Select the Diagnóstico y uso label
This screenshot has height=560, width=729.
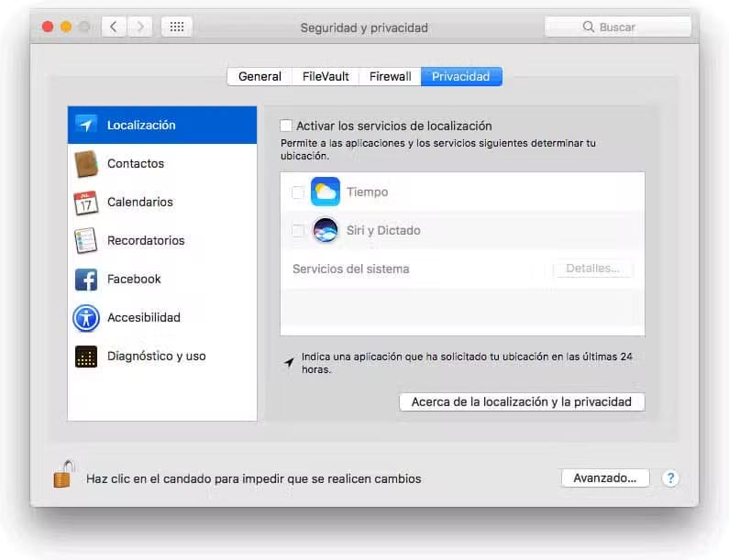click(157, 356)
